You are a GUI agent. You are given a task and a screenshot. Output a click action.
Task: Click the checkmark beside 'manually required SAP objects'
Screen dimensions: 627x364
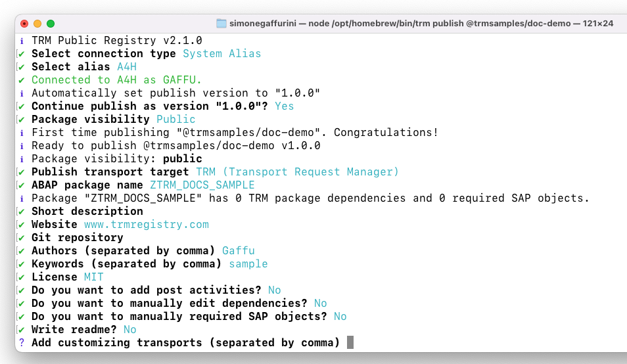coord(22,317)
